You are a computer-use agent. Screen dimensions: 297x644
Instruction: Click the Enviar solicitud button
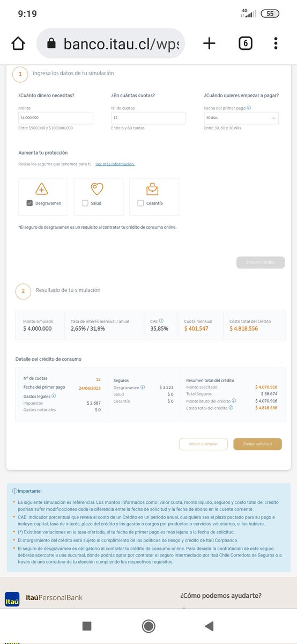tap(257, 444)
